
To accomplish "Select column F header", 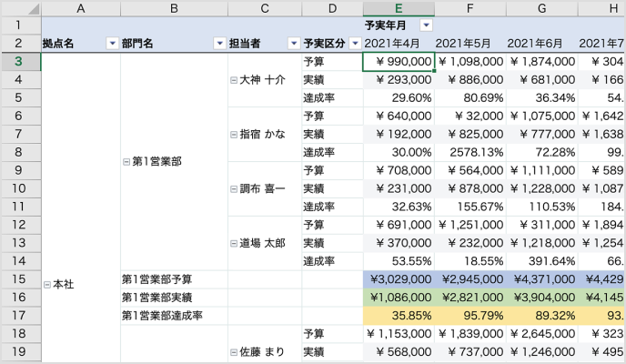I will [x=470, y=8].
